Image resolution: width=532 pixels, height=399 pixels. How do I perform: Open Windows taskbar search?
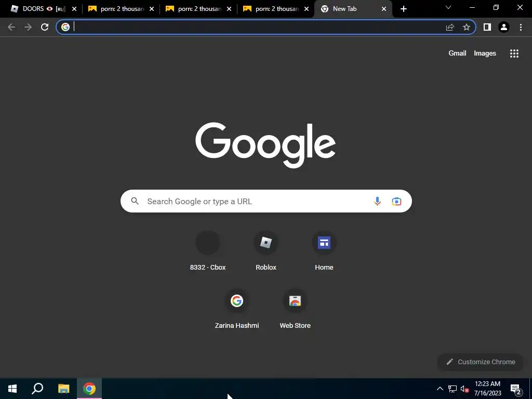click(37, 389)
